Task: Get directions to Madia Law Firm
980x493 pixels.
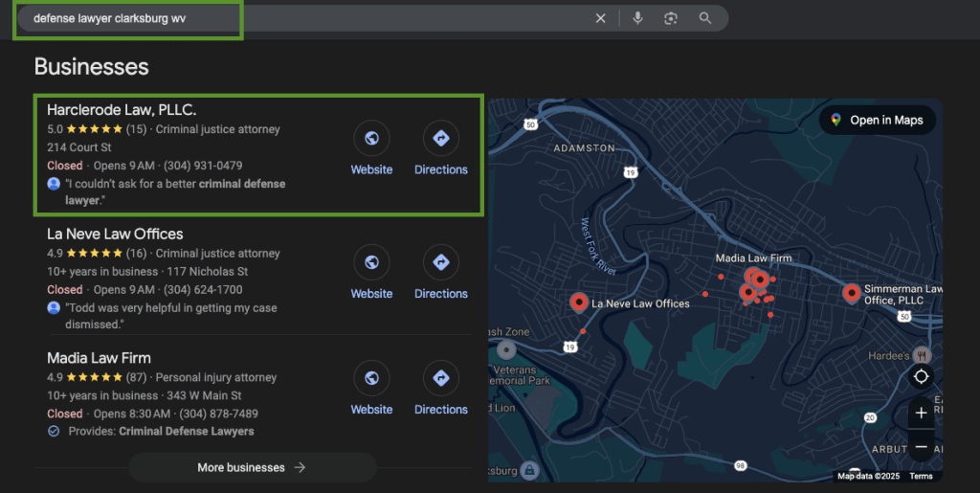Action: point(440,377)
